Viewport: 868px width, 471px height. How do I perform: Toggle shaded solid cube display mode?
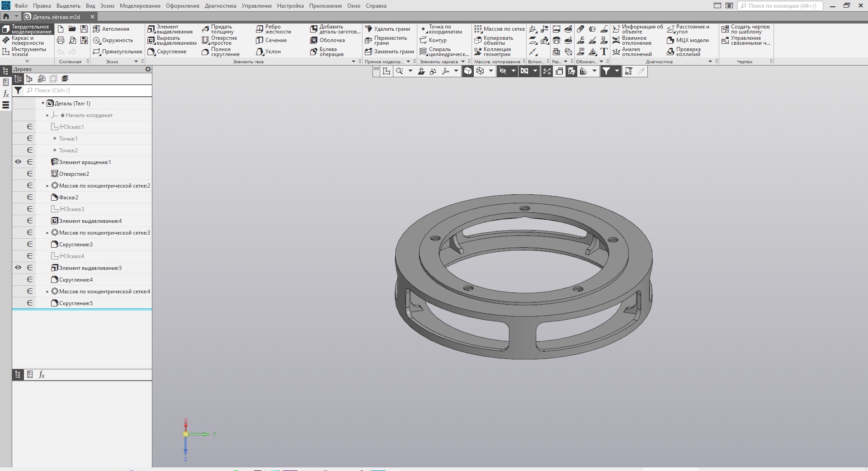click(468, 71)
